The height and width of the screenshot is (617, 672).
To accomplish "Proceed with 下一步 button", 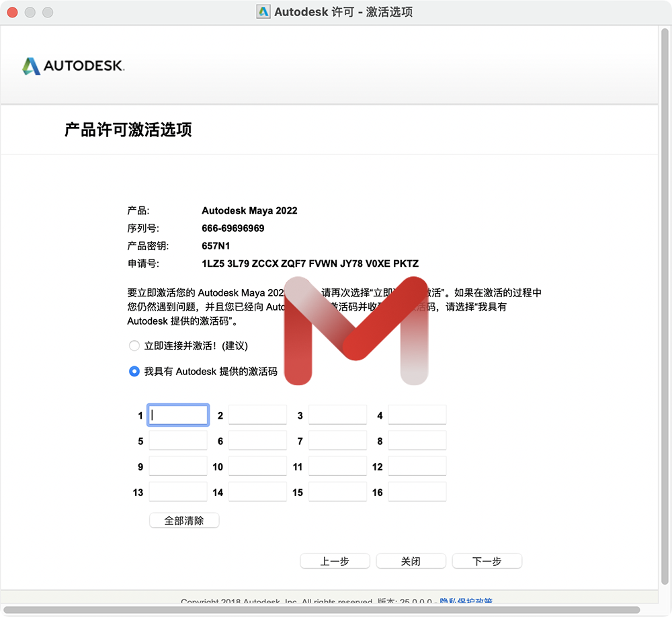I will click(487, 561).
